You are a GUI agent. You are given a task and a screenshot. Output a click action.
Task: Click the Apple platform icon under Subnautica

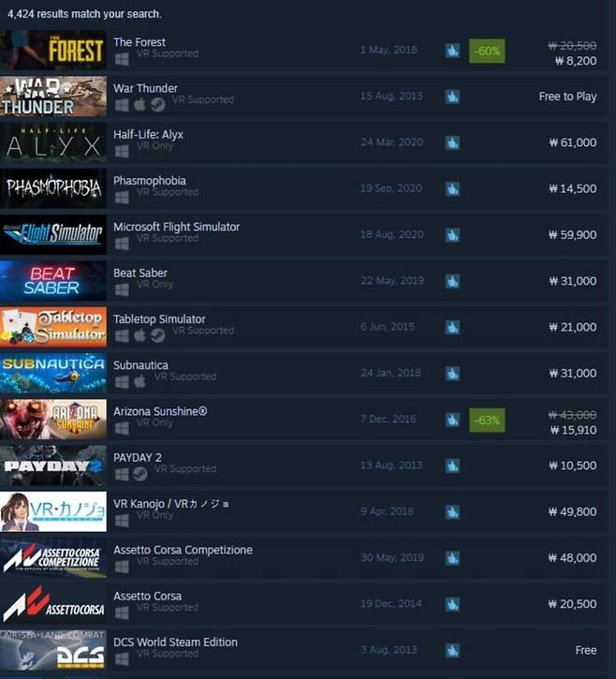pyautogui.click(x=139, y=381)
